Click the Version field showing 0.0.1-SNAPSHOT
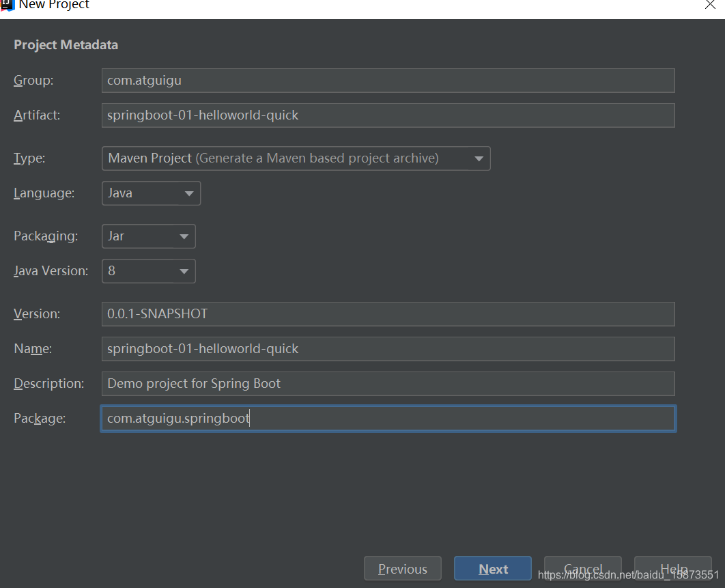 388,313
